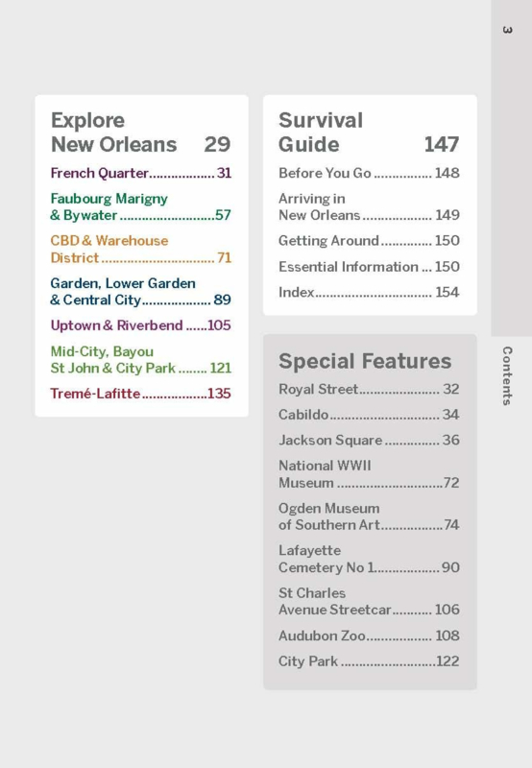This screenshot has height=768, width=532.
Task: Click the Survival Guide heading
Action: pos(369,132)
